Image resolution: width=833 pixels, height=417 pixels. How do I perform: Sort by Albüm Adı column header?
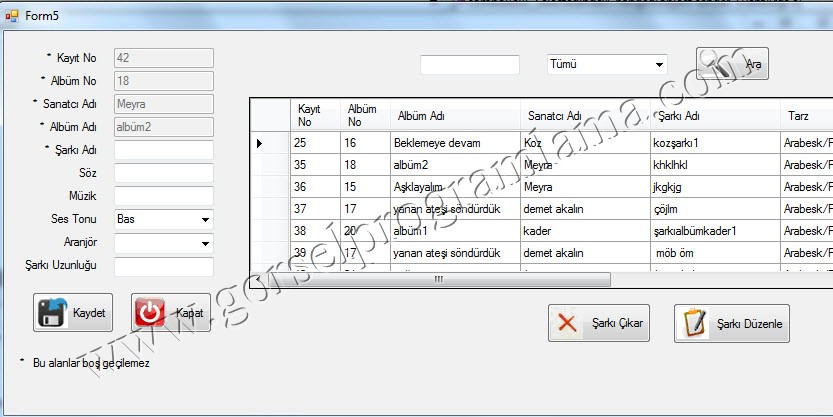455,116
